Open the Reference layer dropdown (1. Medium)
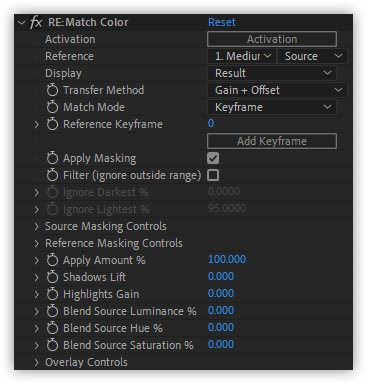The width and height of the screenshot is (367, 384). [x=242, y=56]
